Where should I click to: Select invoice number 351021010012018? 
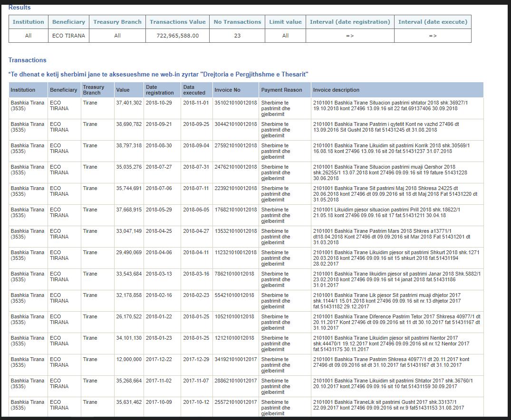click(235, 103)
